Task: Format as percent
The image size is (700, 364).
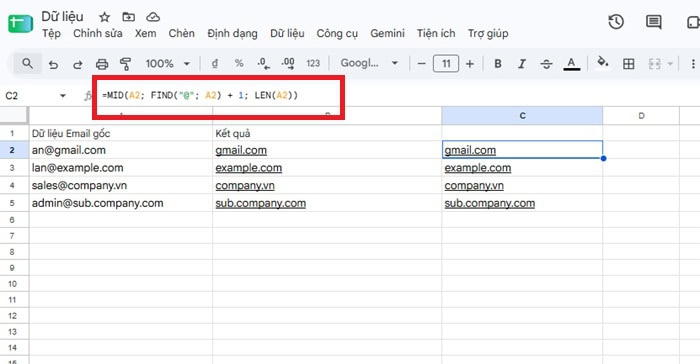Action: [x=239, y=64]
